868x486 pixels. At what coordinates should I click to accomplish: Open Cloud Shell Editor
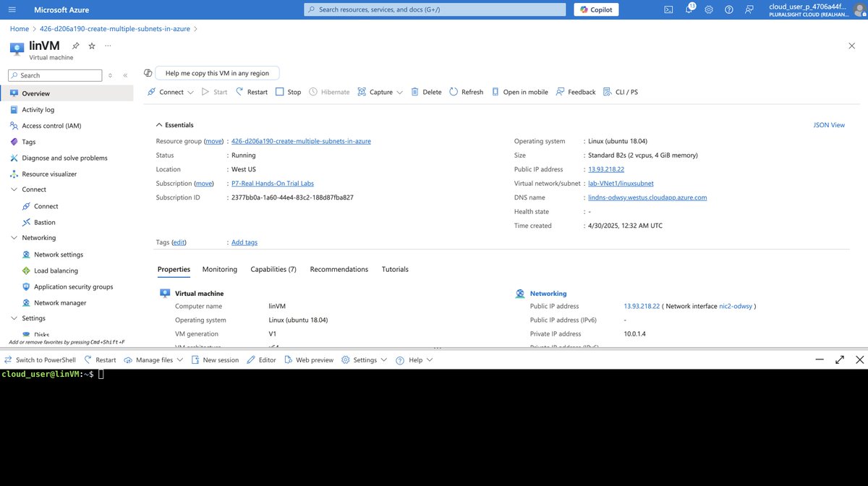point(262,360)
